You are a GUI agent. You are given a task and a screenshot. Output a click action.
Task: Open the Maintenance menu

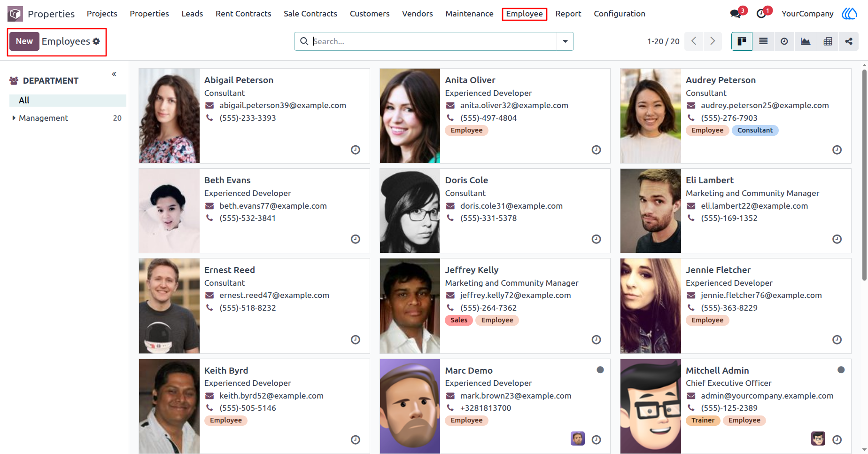(469, 14)
